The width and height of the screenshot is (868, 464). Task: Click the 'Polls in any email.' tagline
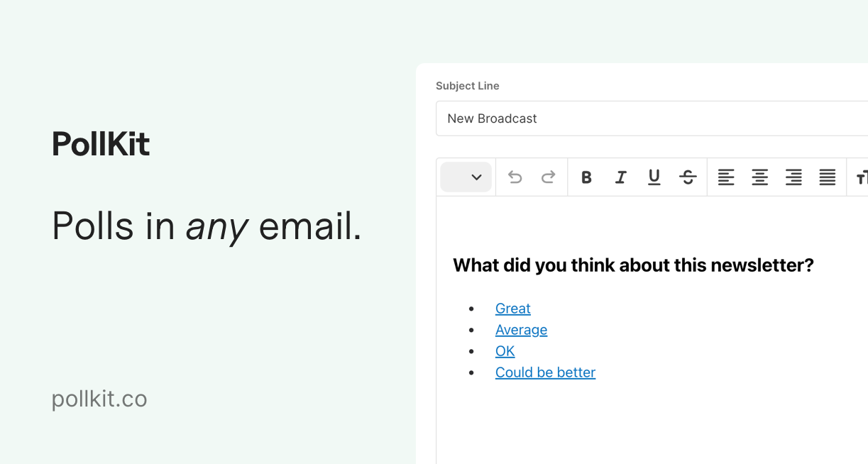[207, 227]
